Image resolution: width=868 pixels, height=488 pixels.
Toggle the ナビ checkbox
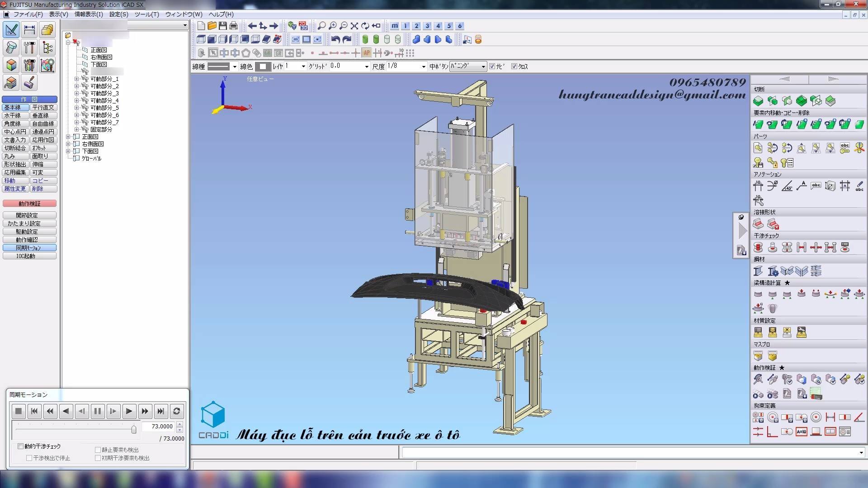[x=492, y=66]
